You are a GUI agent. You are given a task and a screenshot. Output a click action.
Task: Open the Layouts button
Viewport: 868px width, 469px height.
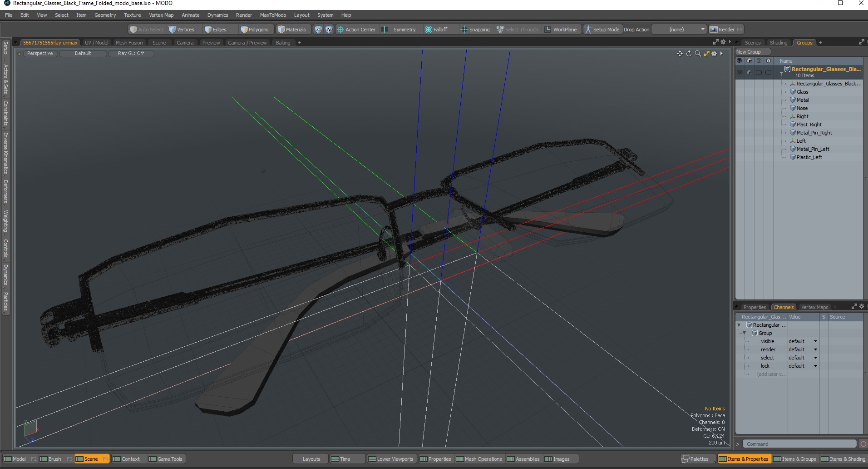[311, 459]
